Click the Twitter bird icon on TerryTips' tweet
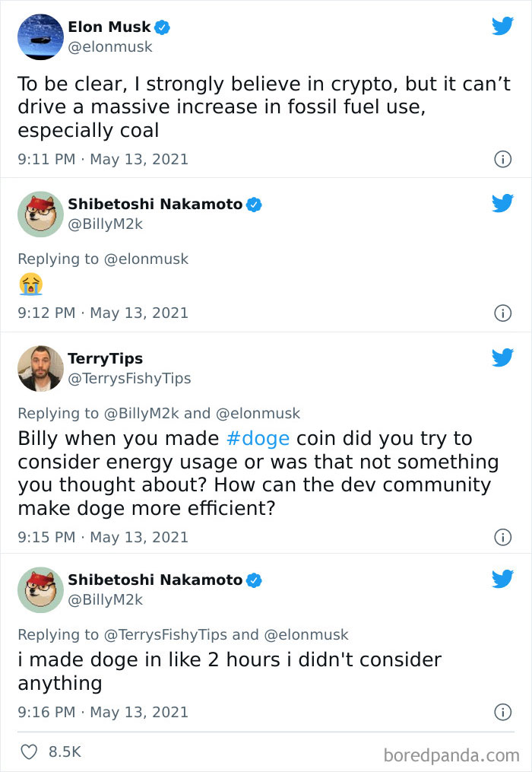Viewport: 532px width, 772px height. point(502,358)
